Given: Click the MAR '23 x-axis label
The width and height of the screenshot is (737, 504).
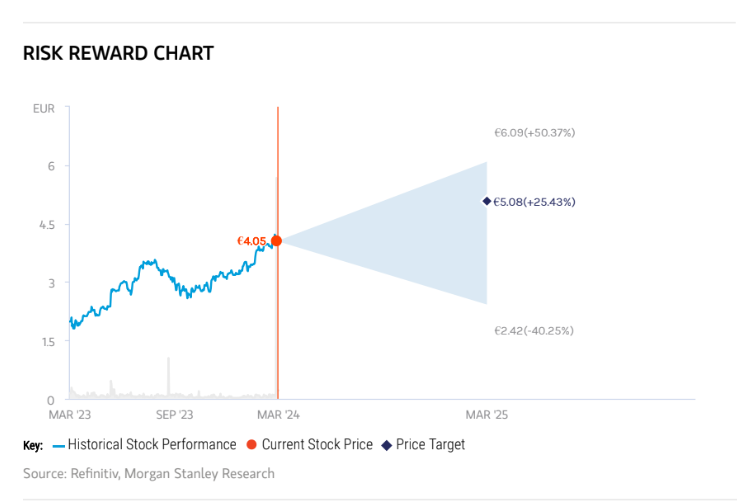Looking at the screenshot, I should (x=69, y=413).
